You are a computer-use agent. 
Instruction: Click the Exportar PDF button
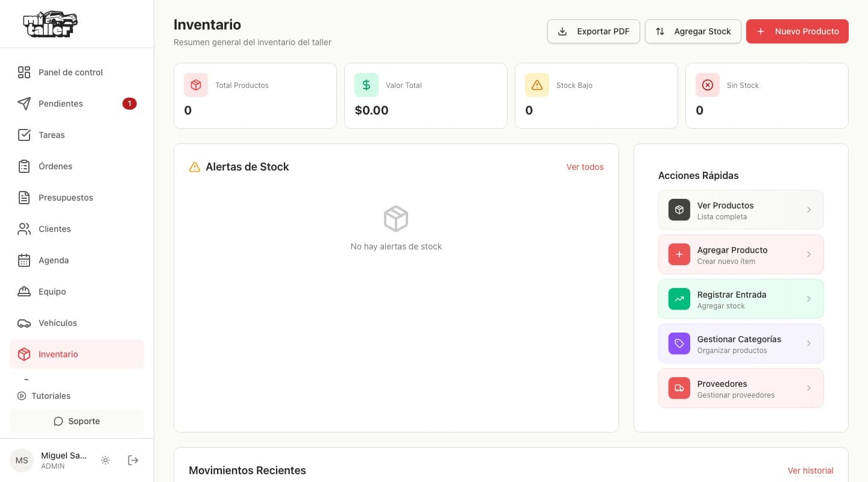click(594, 31)
